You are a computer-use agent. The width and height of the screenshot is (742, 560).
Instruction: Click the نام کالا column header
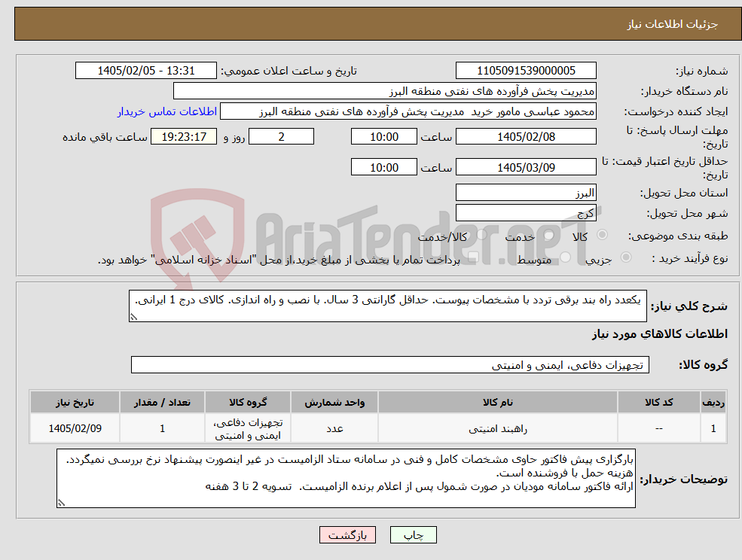[x=498, y=403]
